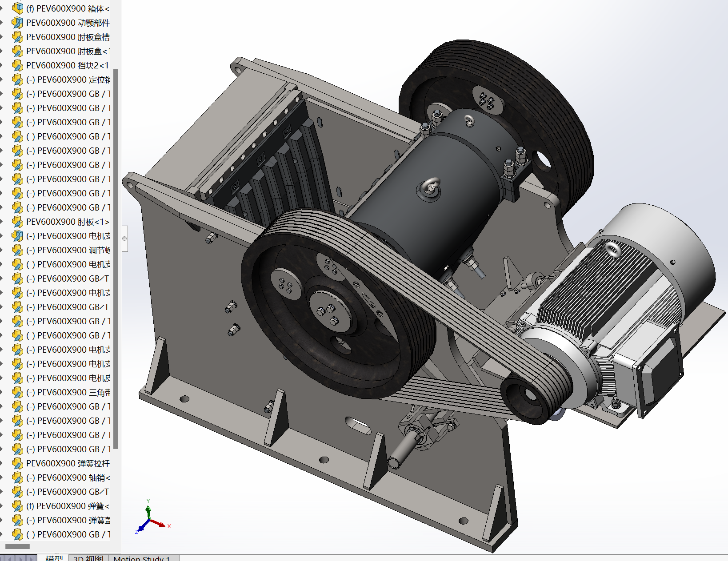
Task: Expand the PEV600X900 肘板<1> tree node
Action: point(2,222)
